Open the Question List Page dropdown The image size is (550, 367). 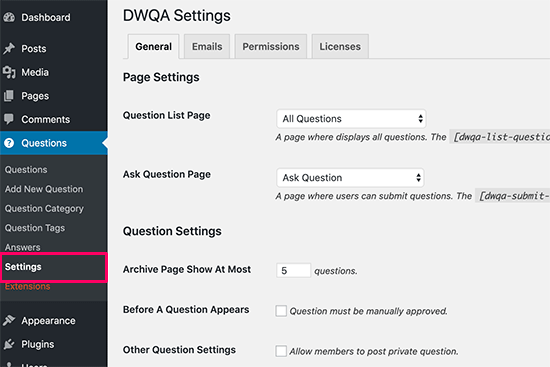(x=351, y=119)
